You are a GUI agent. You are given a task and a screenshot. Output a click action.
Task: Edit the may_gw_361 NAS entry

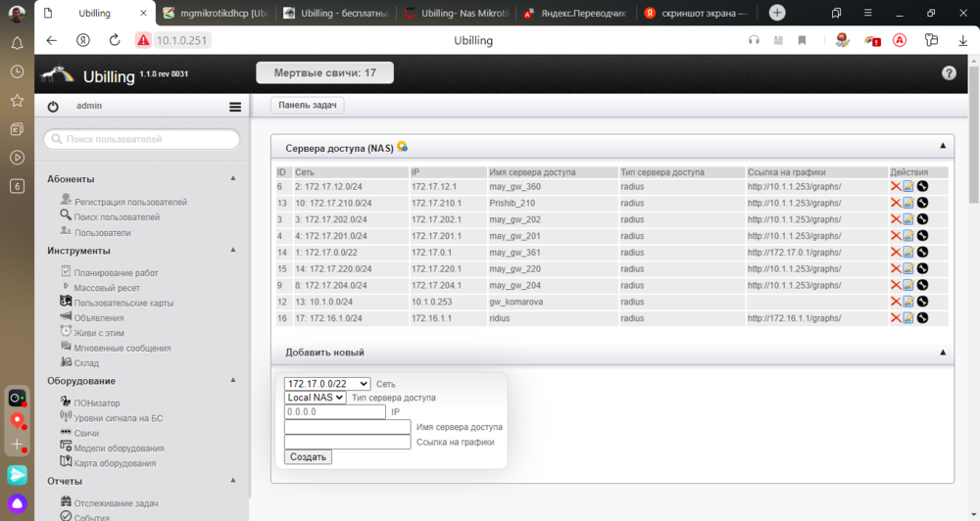(x=908, y=252)
